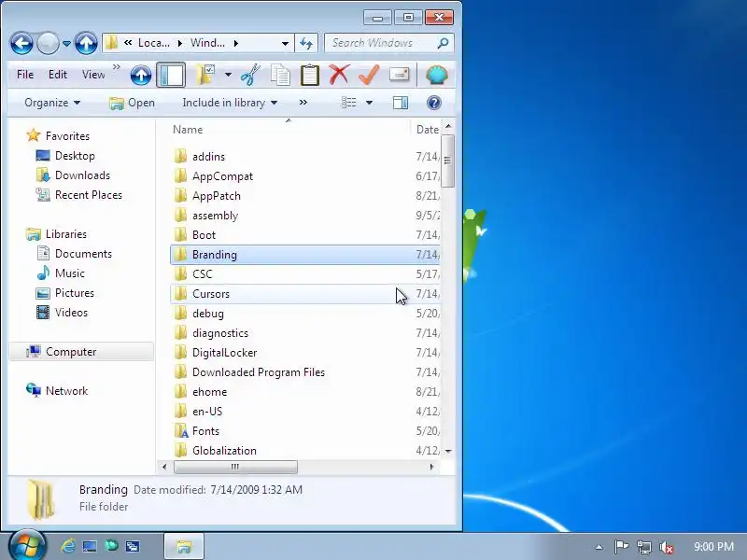Click the Search Windows input field

pos(381,43)
